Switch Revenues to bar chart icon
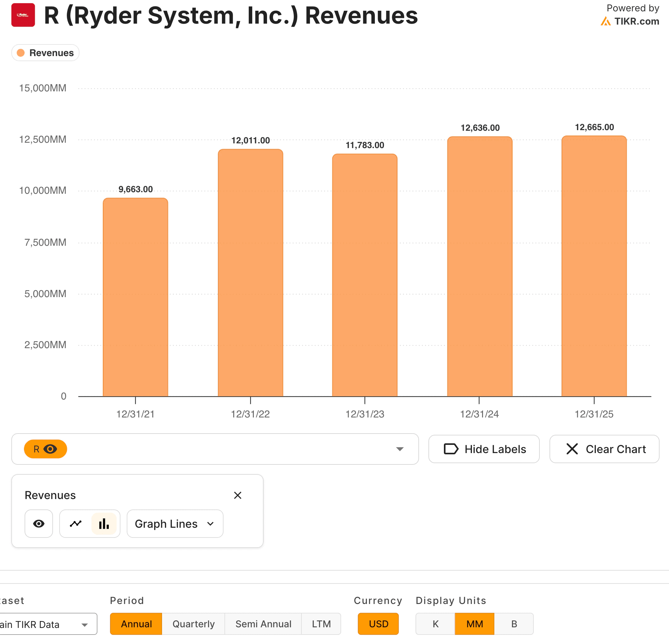The width and height of the screenshot is (669, 644). (x=104, y=524)
